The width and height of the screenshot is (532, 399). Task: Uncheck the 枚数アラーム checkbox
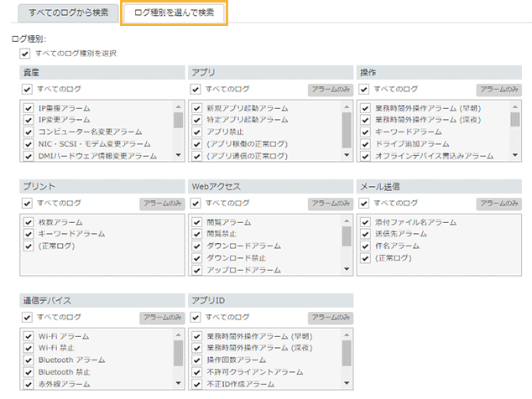coord(29,222)
